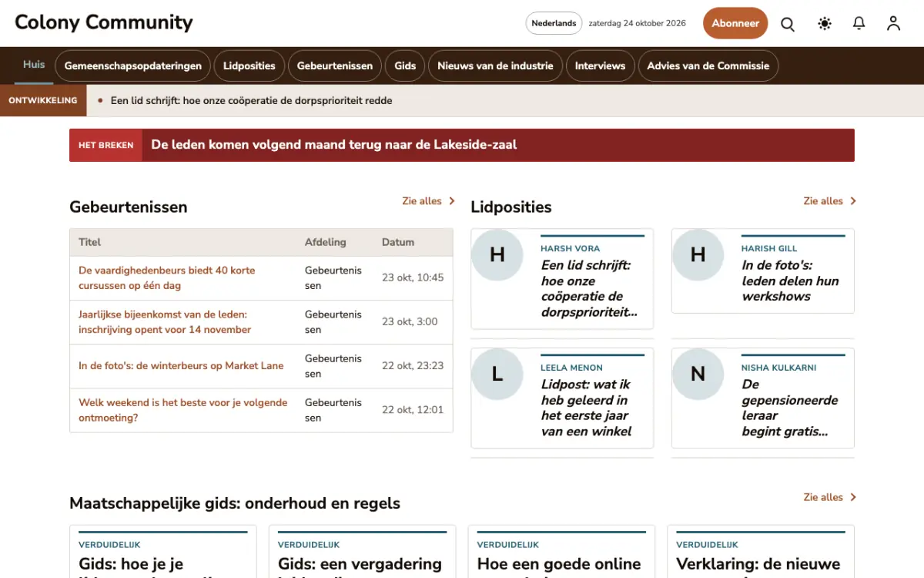Click the Colony Community site logo
The image size is (924, 578).
click(104, 22)
